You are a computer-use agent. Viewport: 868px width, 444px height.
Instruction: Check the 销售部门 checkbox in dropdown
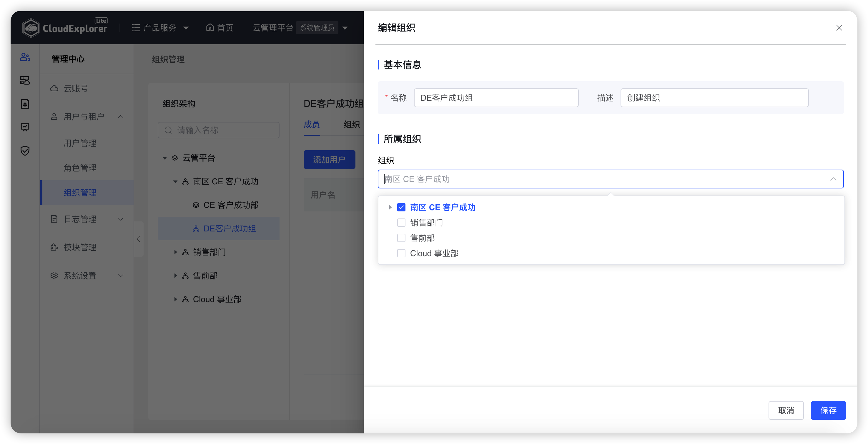[x=401, y=223]
